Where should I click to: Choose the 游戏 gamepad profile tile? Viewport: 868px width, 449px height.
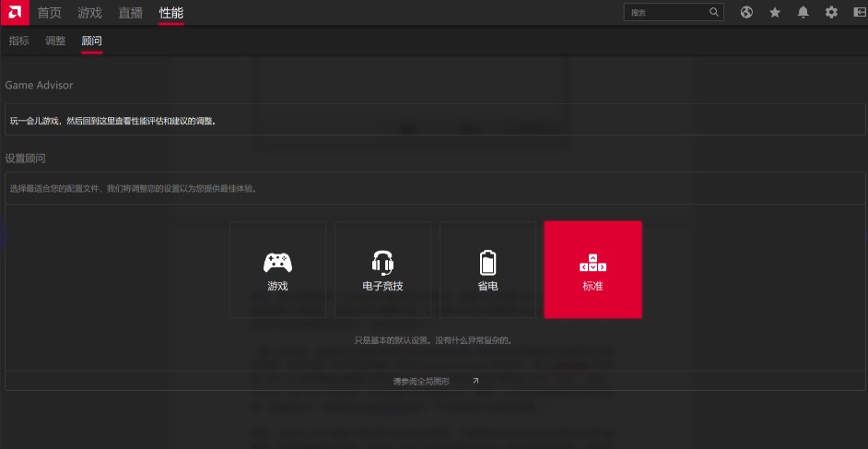pos(278,269)
